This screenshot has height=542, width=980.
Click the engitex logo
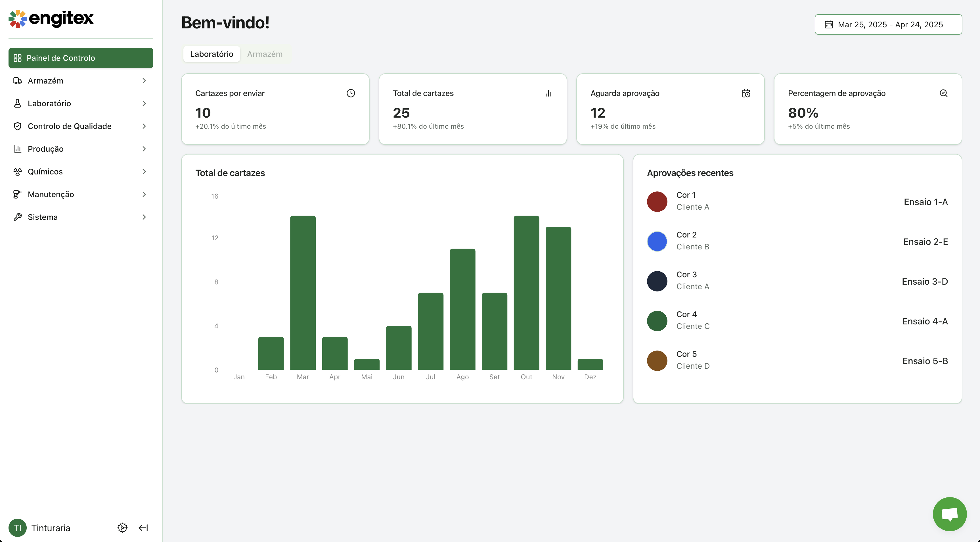[x=51, y=18]
